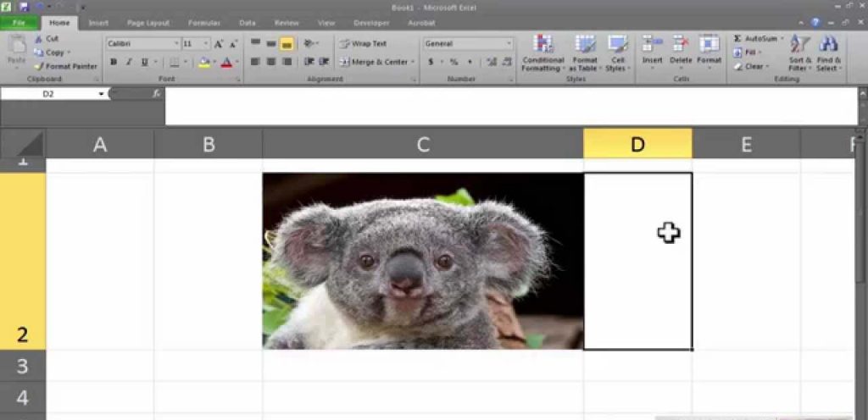Open Sort & Filter tool
This screenshot has height=420, width=868.
[x=800, y=45]
